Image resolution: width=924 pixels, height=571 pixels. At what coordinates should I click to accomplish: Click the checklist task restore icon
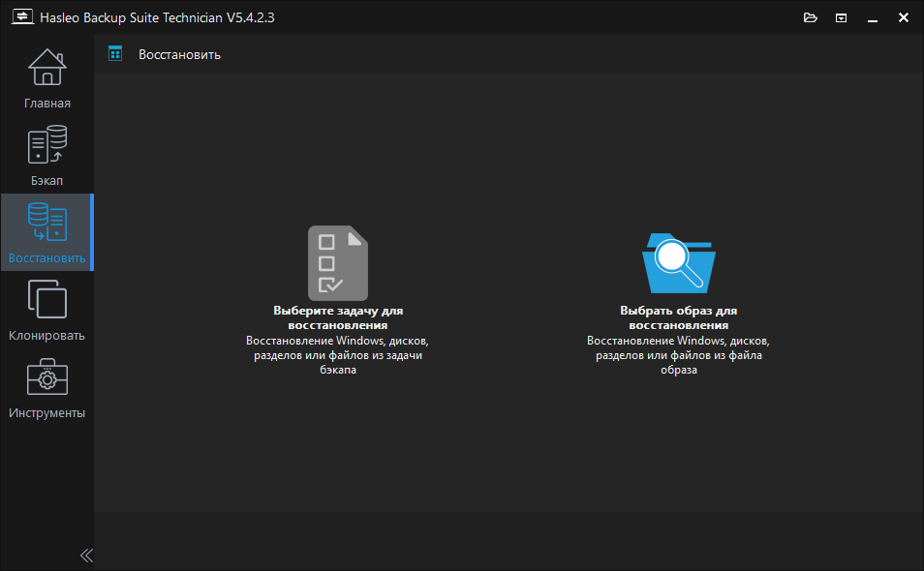pyautogui.click(x=338, y=263)
